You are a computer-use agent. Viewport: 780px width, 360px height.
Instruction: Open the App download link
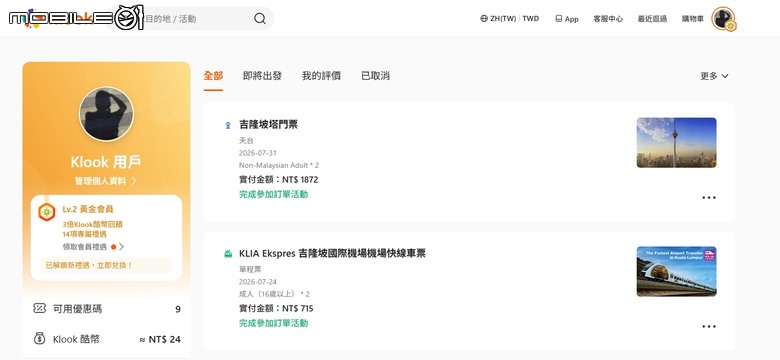click(x=567, y=19)
